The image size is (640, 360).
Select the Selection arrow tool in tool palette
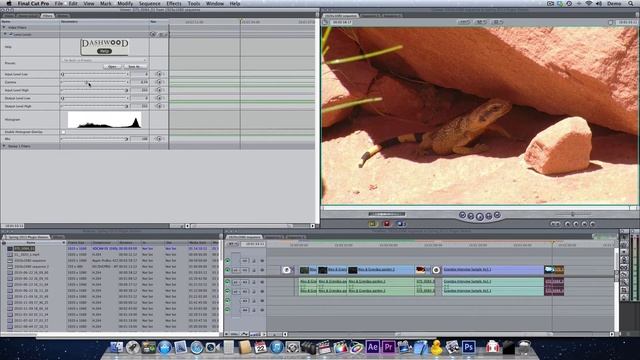624,237
